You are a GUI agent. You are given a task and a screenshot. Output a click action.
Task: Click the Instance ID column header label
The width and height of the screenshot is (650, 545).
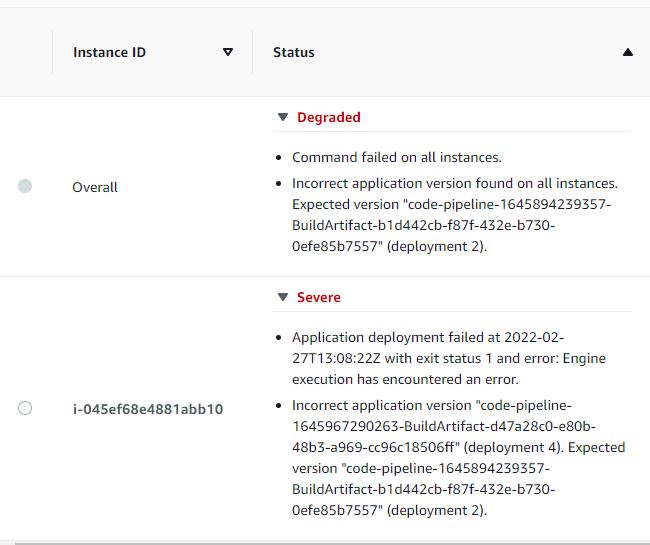(109, 52)
